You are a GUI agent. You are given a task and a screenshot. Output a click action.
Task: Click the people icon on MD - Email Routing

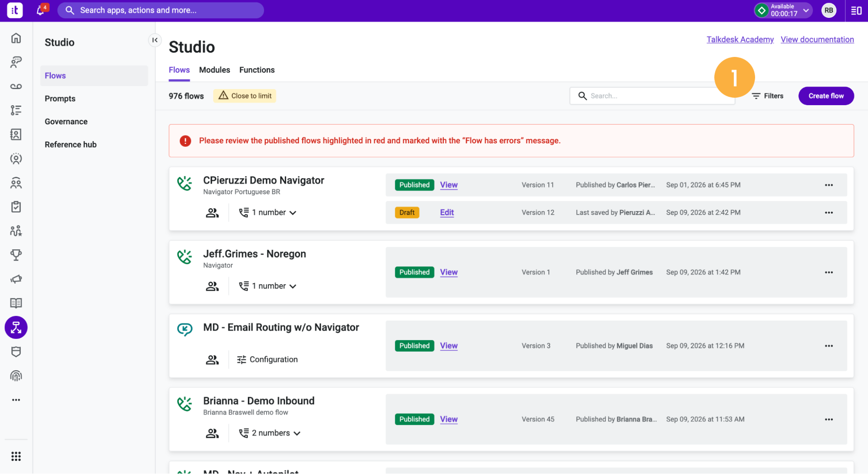coord(212,360)
